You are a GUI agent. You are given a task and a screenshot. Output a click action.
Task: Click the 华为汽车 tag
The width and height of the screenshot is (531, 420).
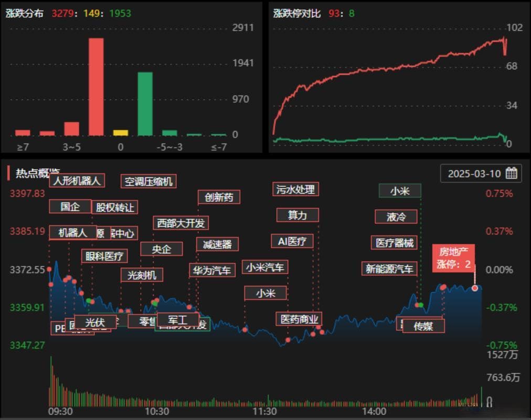[x=212, y=270]
